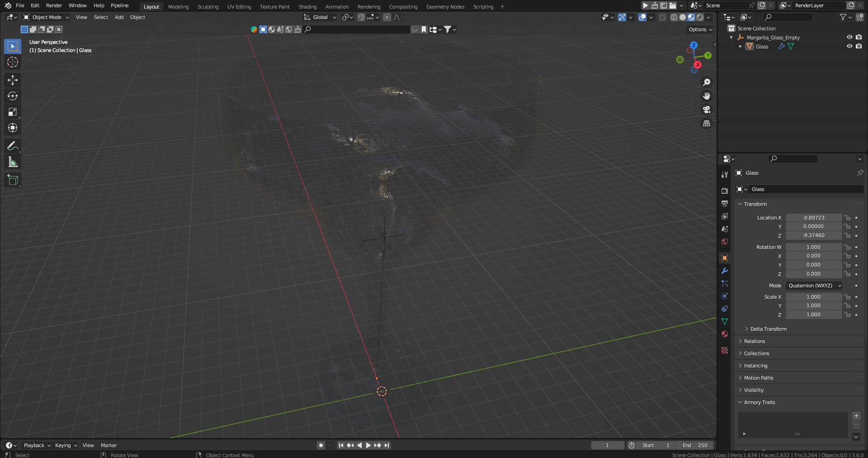This screenshot has width=868, height=458.
Task: Open the Global transform orientation dropdown
Action: pos(320,17)
